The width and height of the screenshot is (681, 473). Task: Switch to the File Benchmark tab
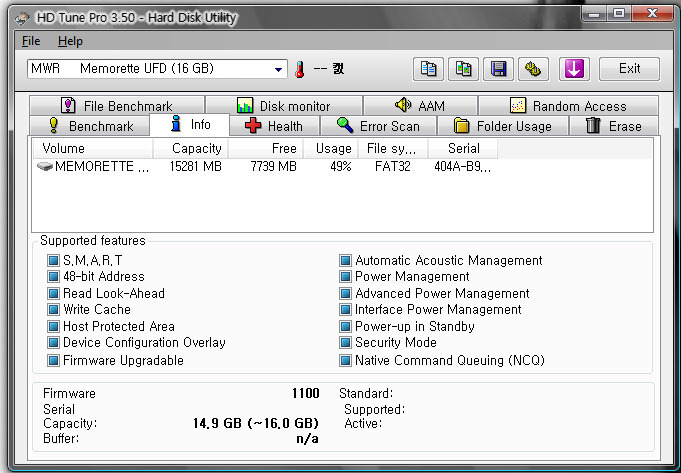[117, 106]
